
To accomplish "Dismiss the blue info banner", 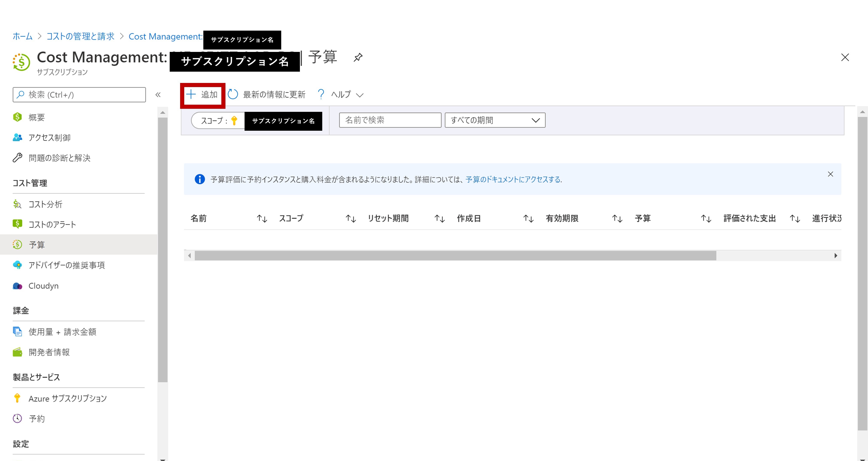I will click(x=830, y=174).
